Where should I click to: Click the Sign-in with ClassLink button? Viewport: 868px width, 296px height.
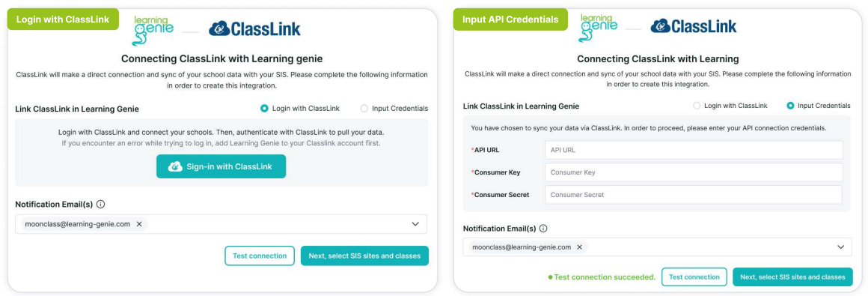[x=221, y=166]
